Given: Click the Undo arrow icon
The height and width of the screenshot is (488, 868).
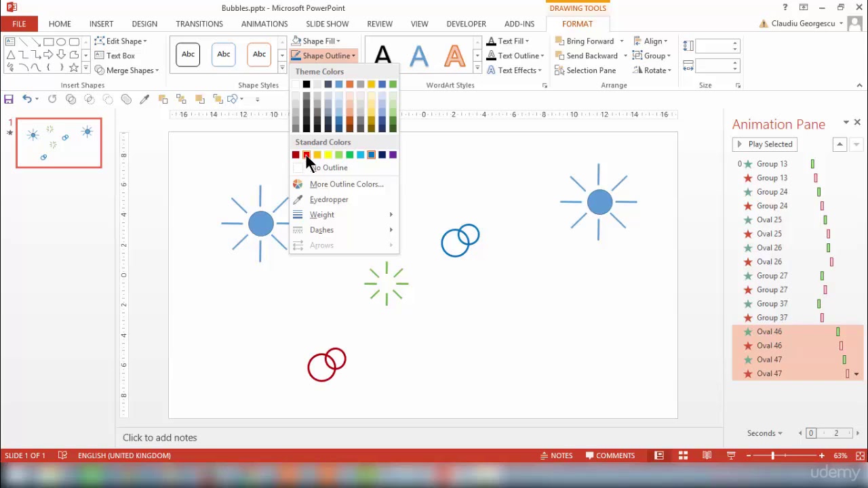Looking at the screenshot, I should tap(26, 99).
